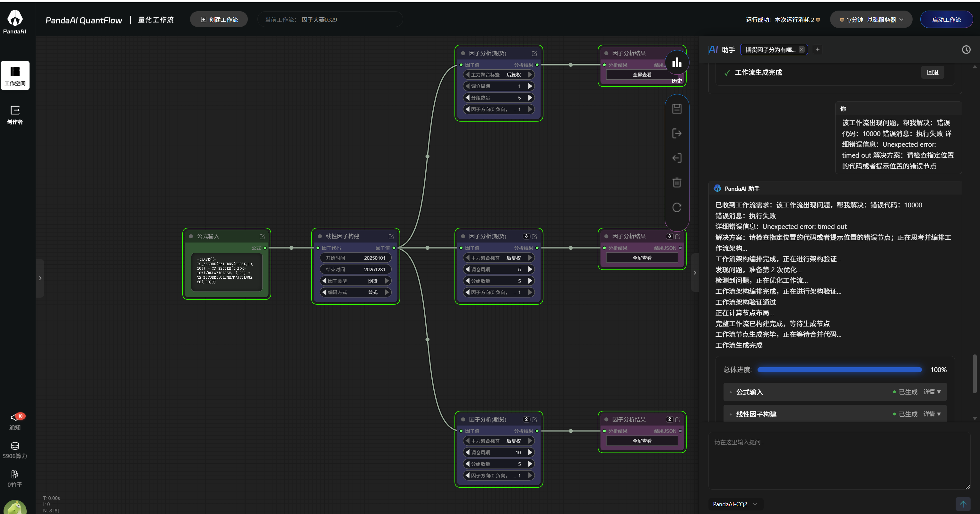
Task: Click the refresh icon in floating toolbar
Action: (x=676, y=207)
